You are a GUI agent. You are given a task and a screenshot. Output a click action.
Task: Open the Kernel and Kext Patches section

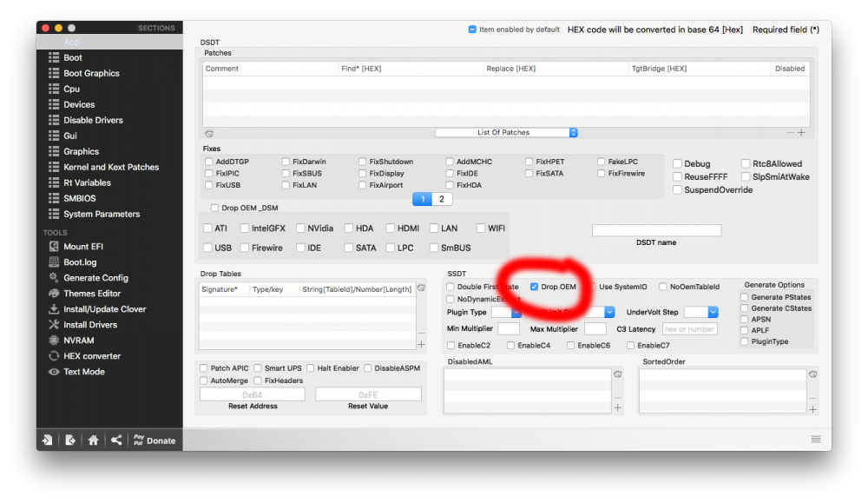pyautogui.click(x=109, y=167)
